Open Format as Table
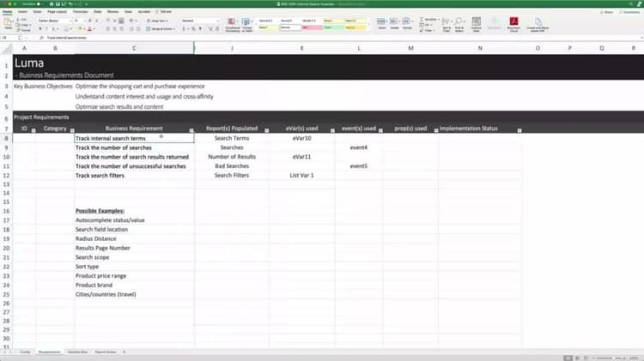 point(247,25)
